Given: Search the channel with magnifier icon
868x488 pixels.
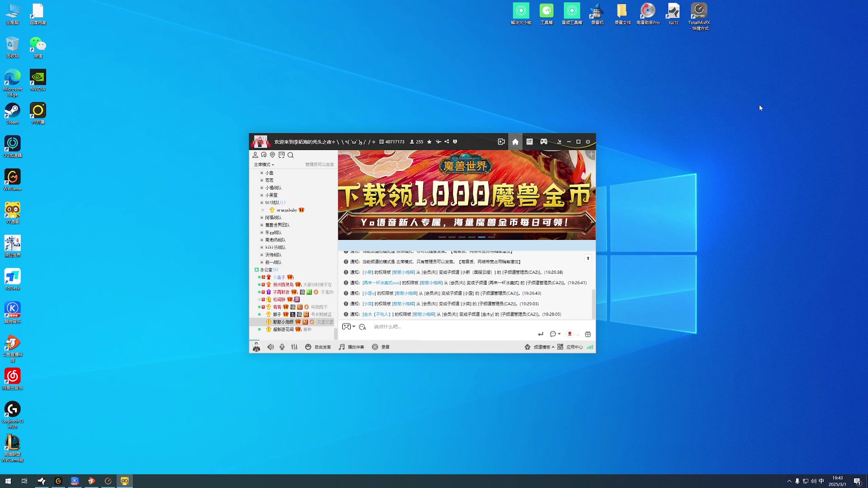Looking at the screenshot, I should (x=291, y=155).
